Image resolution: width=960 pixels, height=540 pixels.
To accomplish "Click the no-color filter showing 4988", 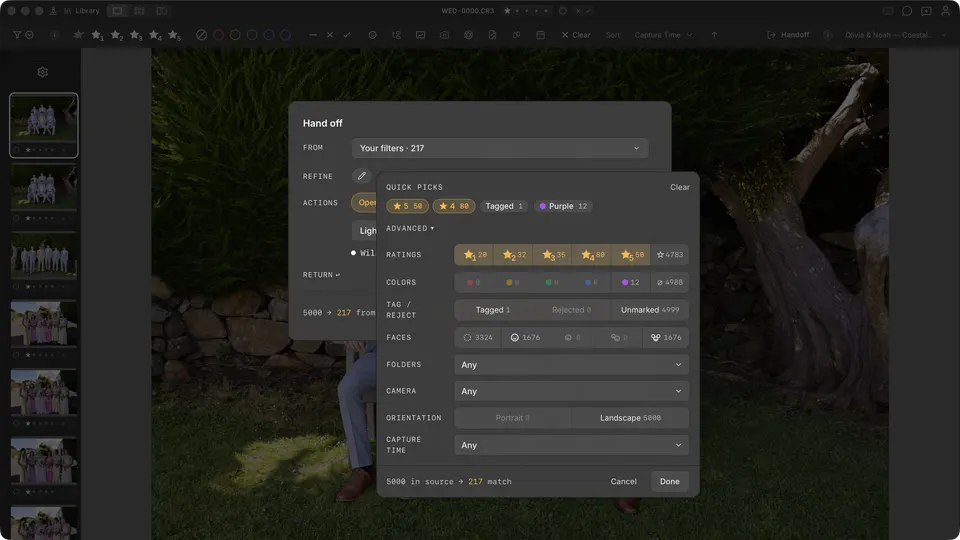I will (x=670, y=282).
